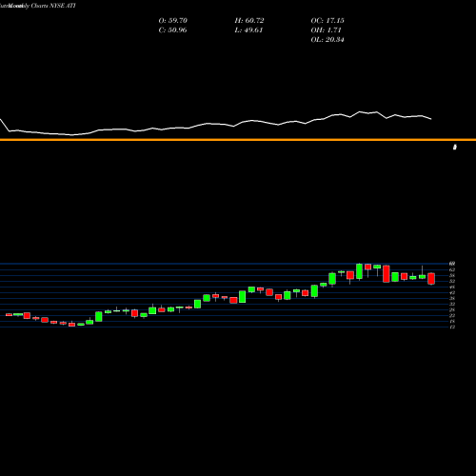Click the 'OH: 1.71' reading
The height and width of the screenshot is (476, 476).
(x=326, y=30)
